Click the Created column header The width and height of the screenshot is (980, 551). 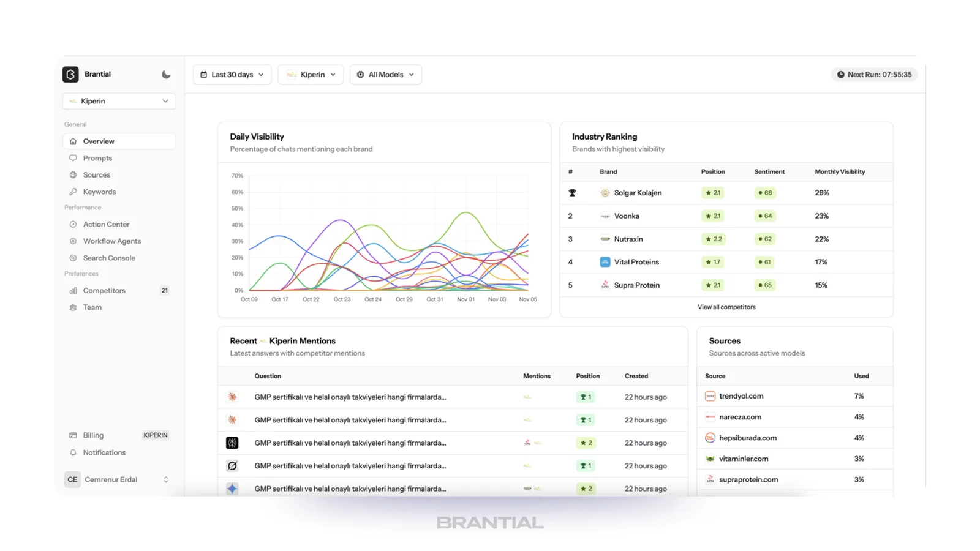(x=636, y=377)
